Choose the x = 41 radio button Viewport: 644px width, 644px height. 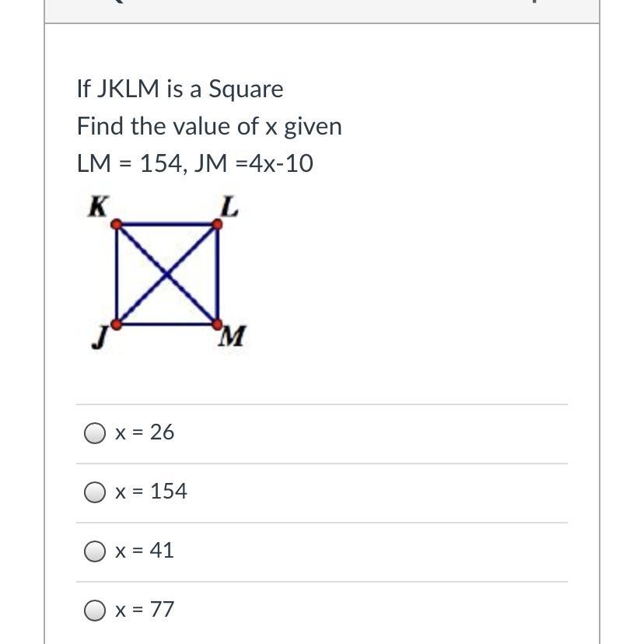point(95,551)
